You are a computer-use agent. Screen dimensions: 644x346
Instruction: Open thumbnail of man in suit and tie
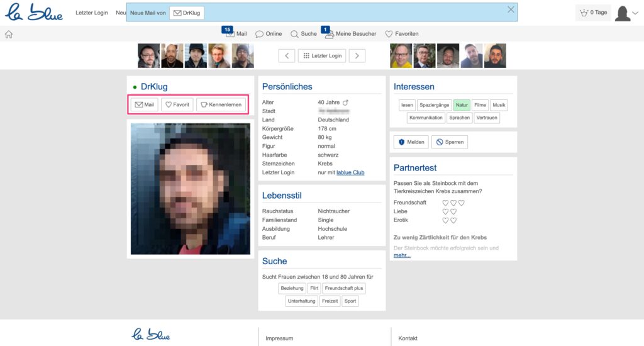pyautogui.click(x=425, y=56)
